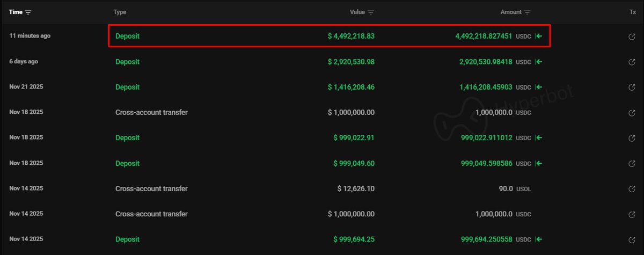Open transaction link for the 6 days ago deposit
This screenshot has height=255, width=644.
(x=632, y=62)
